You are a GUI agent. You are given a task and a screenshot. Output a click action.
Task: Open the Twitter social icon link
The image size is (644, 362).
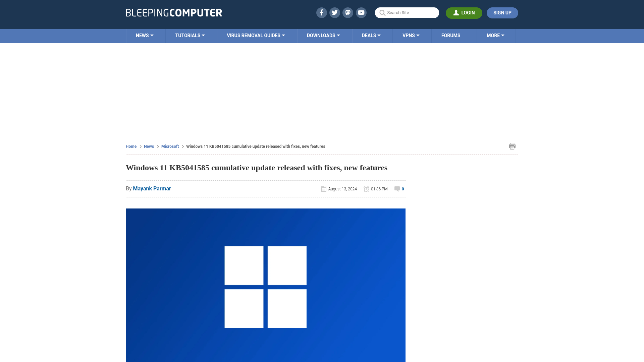pos(335,12)
